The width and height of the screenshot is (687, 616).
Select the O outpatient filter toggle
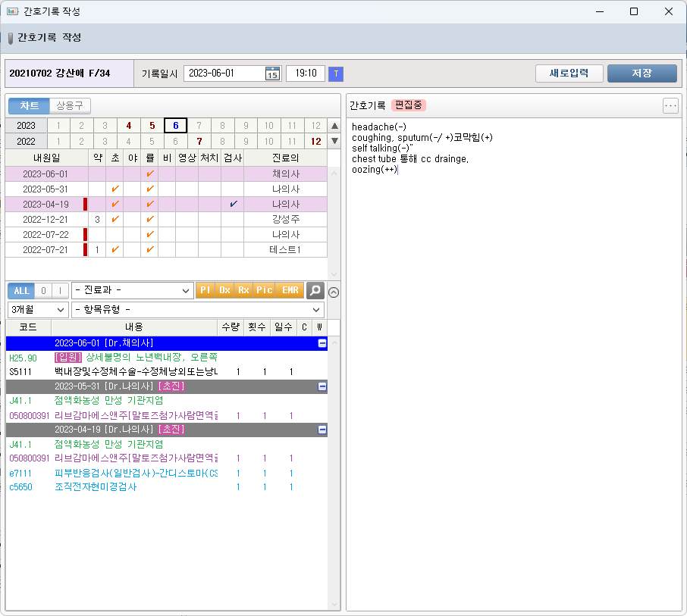click(x=43, y=291)
